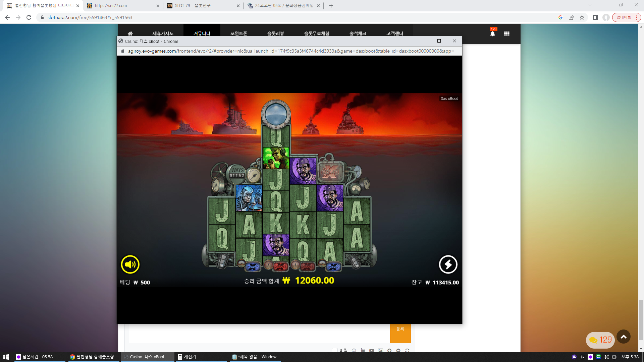
Task: Open the 고객센터 menu
Action: pyautogui.click(x=395, y=34)
